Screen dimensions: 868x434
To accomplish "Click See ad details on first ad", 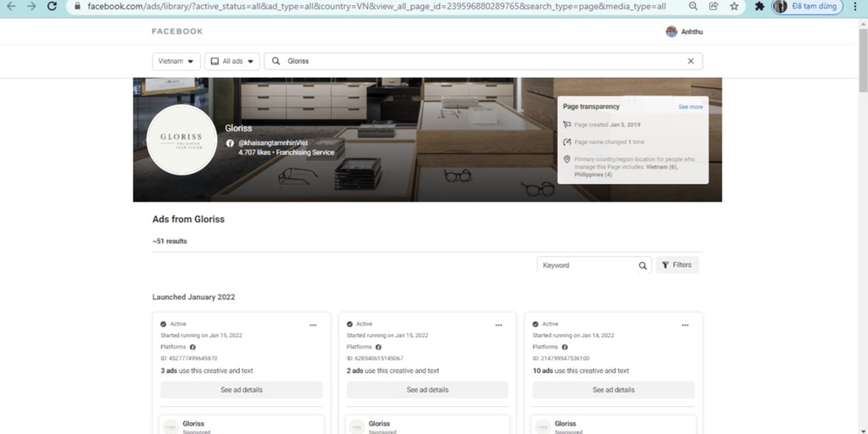I will (242, 390).
